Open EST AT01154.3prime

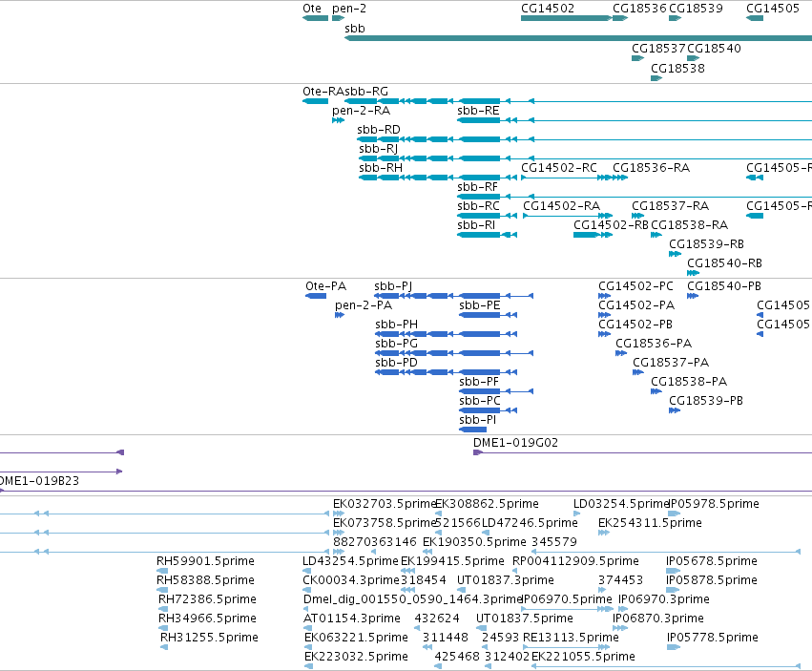coord(307,628)
